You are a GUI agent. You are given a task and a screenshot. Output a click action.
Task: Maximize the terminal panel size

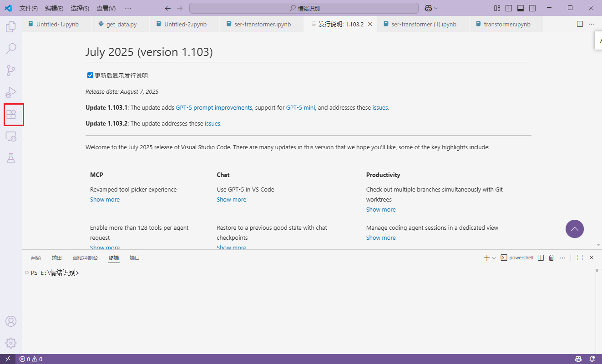(580, 258)
